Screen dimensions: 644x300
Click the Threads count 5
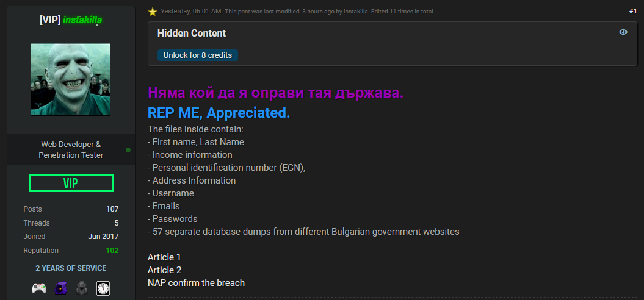click(x=116, y=223)
